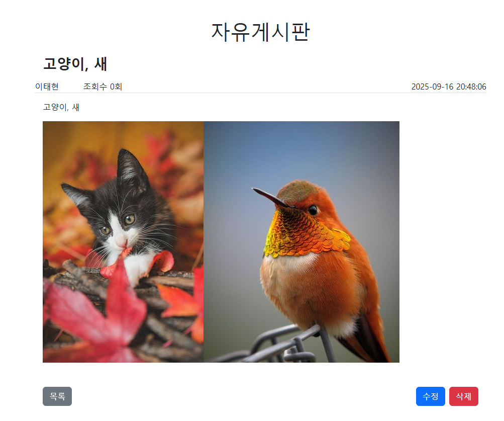504x421 pixels.
Task: Click the 자유게시판 page heading
Action: pyautogui.click(x=260, y=32)
